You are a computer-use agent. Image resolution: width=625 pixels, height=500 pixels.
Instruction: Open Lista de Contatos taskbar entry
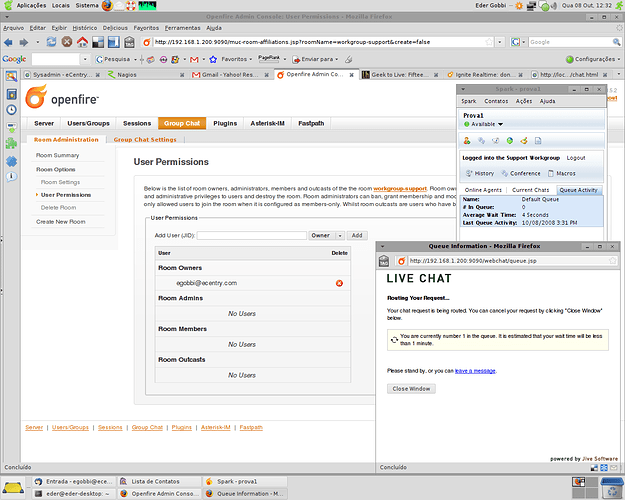click(159, 482)
